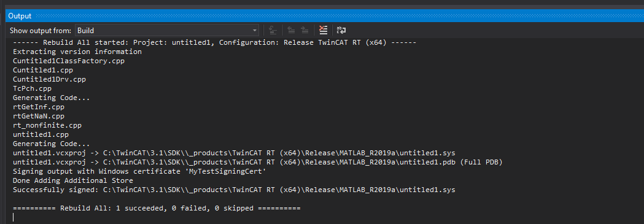
Task: Open the 'Show output from' Build dropdown
Action: (x=167, y=30)
